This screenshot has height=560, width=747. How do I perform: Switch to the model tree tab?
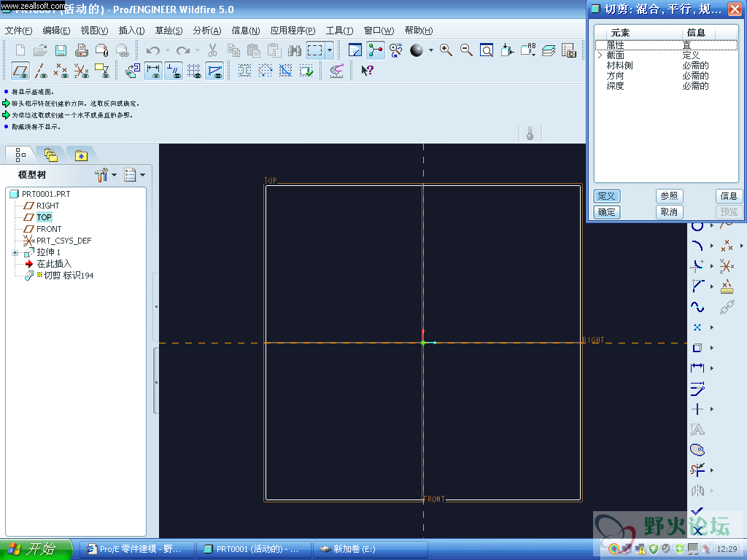pos(20,155)
